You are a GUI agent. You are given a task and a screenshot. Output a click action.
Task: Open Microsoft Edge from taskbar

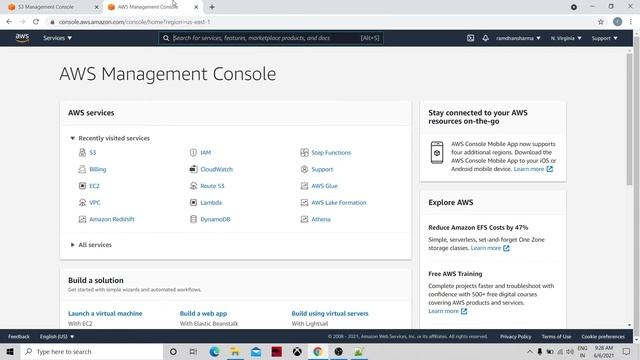[x=214, y=351]
